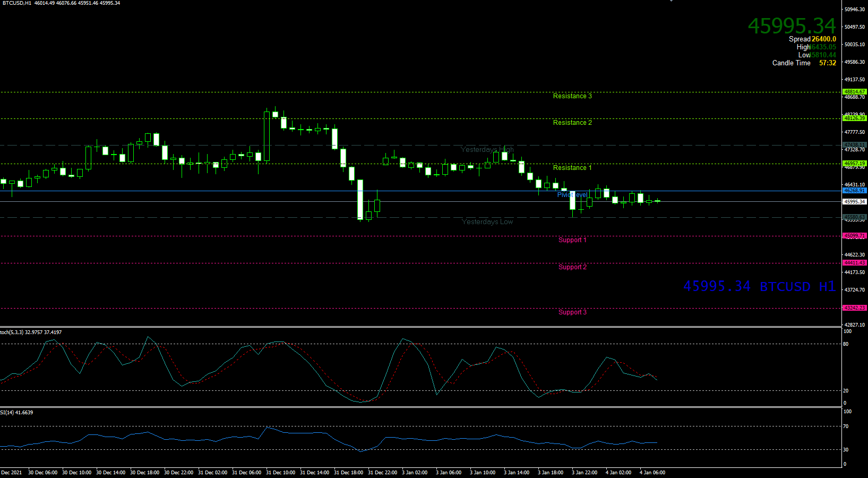The height and width of the screenshot is (478, 868).
Task: Select the blue Pivot level label
Action: (572, 195)
